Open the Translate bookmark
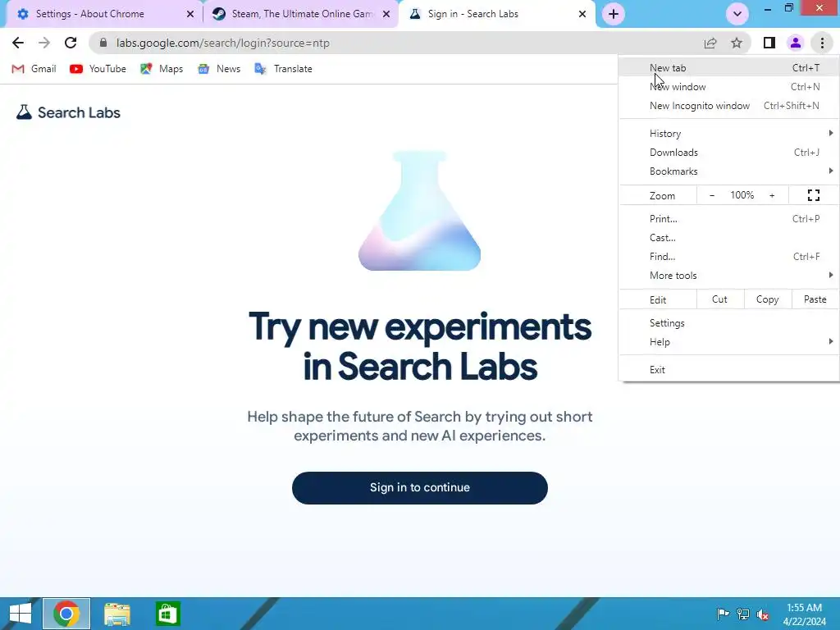 pos(283,69)
